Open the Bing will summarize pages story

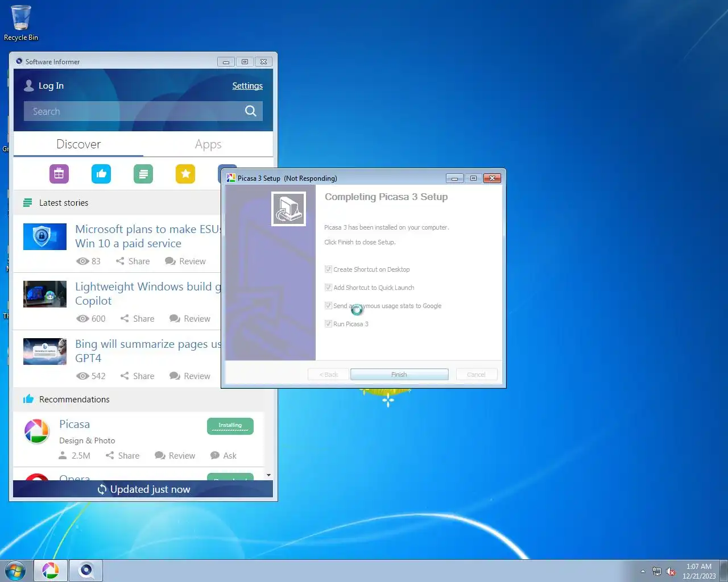148,351
